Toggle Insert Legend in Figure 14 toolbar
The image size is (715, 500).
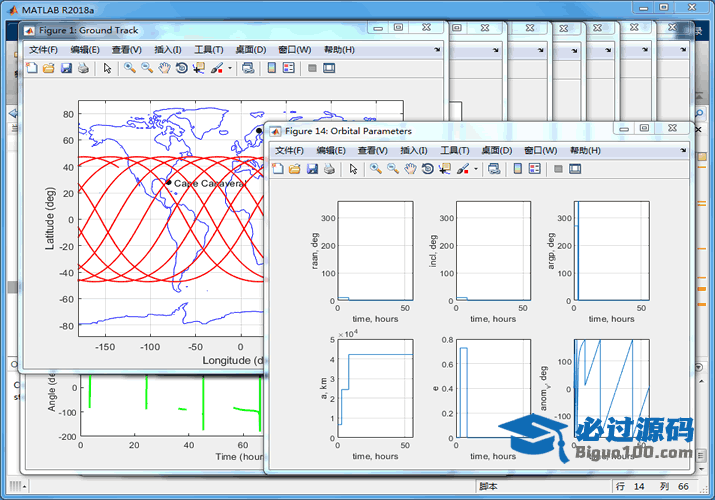pos(534,169)
